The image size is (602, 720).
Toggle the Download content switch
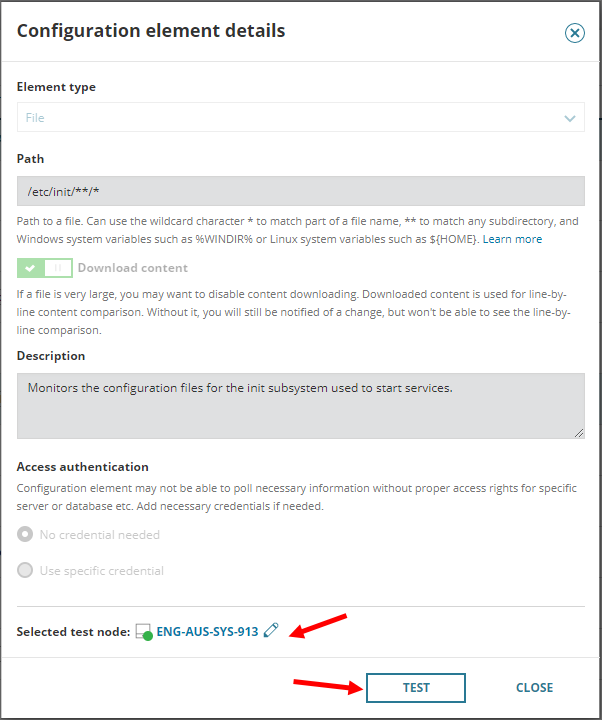pos(45,268)
